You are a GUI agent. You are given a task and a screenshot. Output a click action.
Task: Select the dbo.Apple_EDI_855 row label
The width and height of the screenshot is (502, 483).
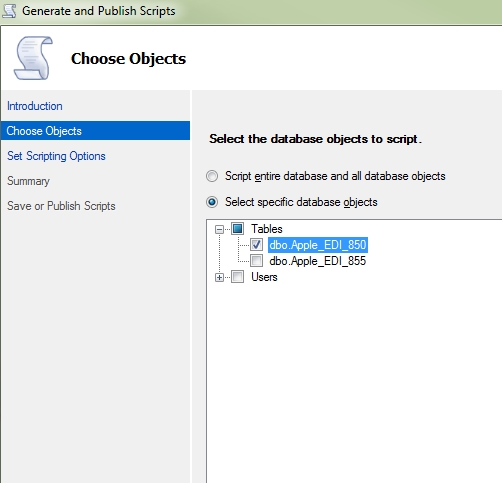[x=318, y=261]
